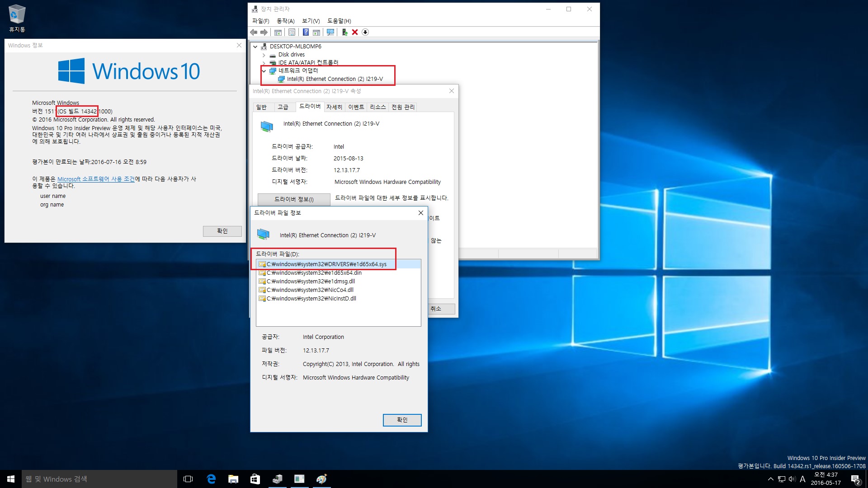Collapse the 네트워크 어댑터 node

click(264, 71)
